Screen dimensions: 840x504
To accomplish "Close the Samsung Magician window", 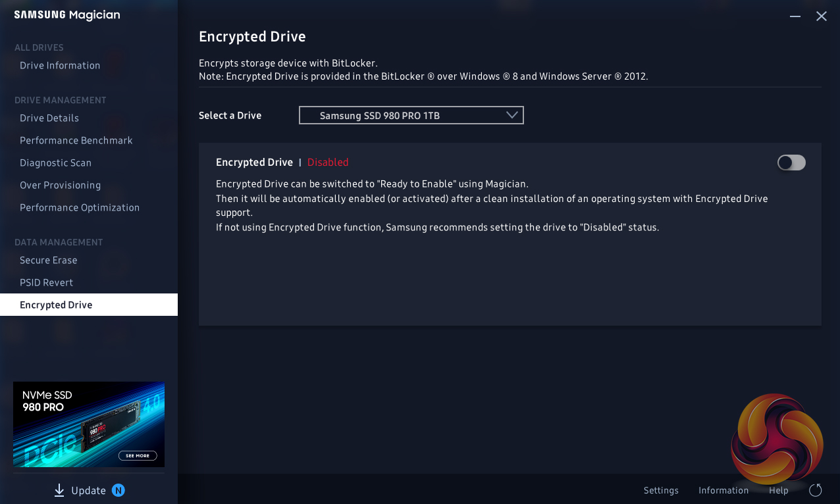I will click(822, 16).
